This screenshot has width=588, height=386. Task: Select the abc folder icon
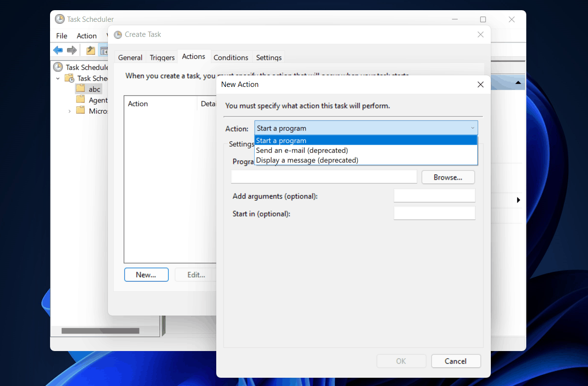[81, 88]
